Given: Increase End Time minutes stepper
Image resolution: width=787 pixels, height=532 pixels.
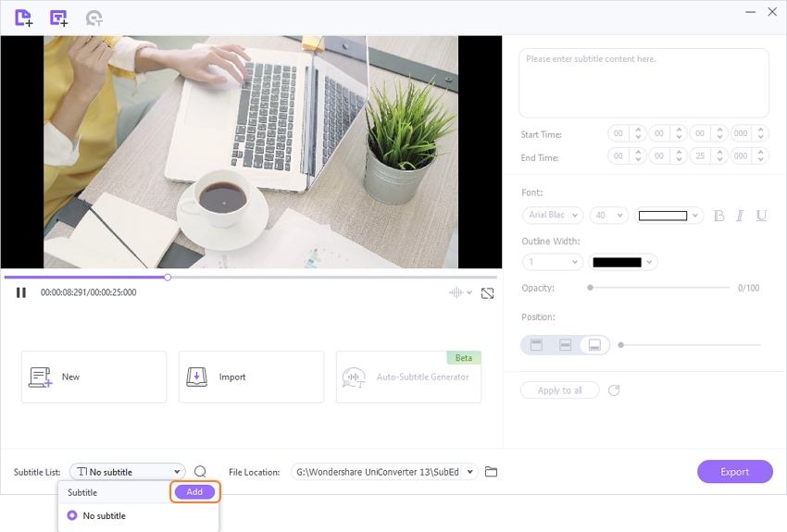Looking at the screenshot, I should point(679,153).
